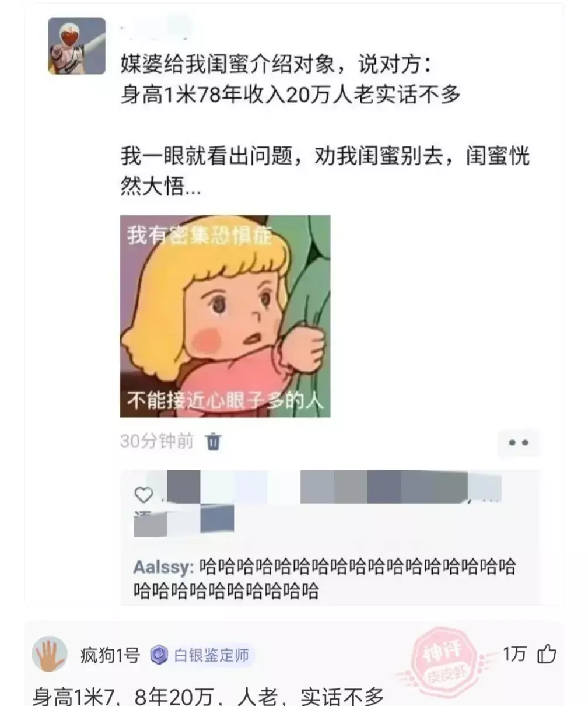Open the two-dot more options button
588x706 pixels.
coord(518,443)
